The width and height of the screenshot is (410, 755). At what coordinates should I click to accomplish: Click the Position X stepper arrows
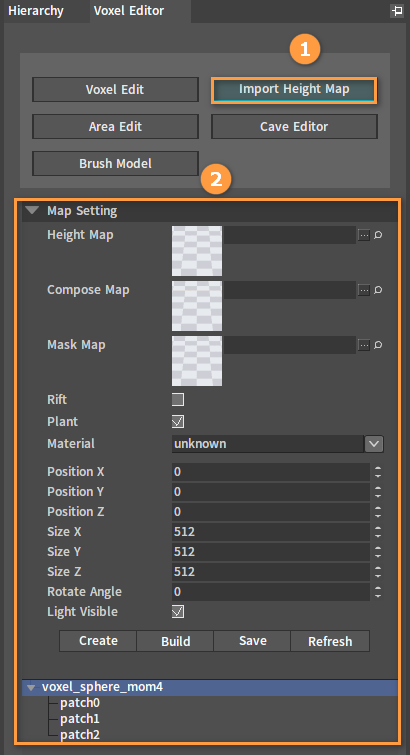(x=378, y=472)
